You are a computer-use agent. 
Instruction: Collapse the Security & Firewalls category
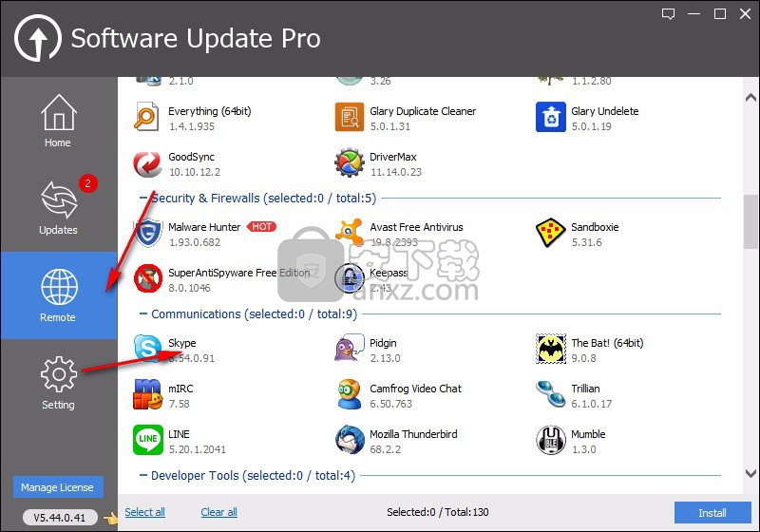(x=143, y=198)
